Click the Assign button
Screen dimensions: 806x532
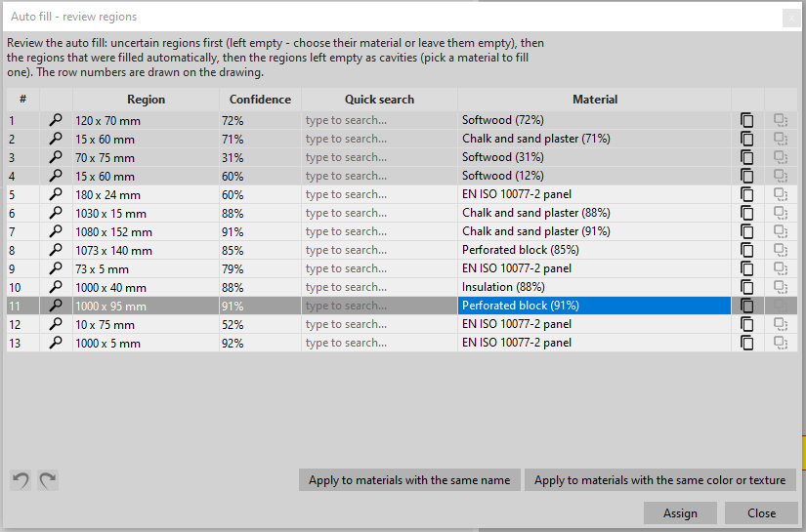point(680,513)
